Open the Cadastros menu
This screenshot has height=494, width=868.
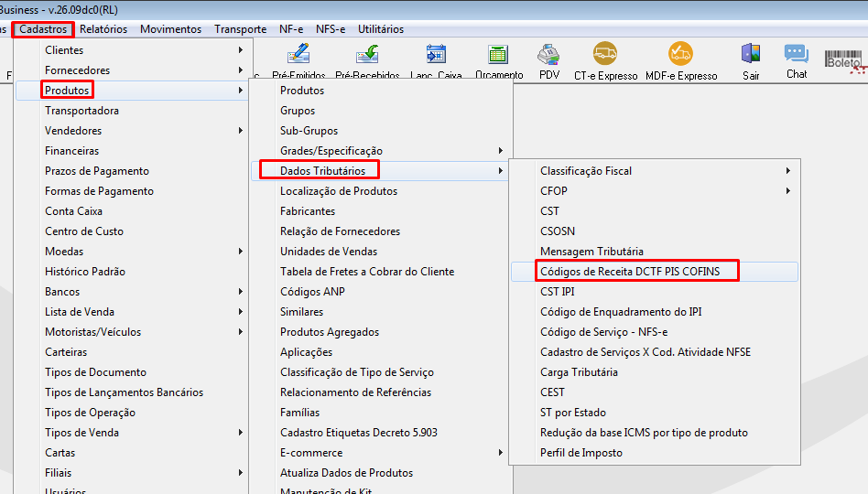pos(43,28)
